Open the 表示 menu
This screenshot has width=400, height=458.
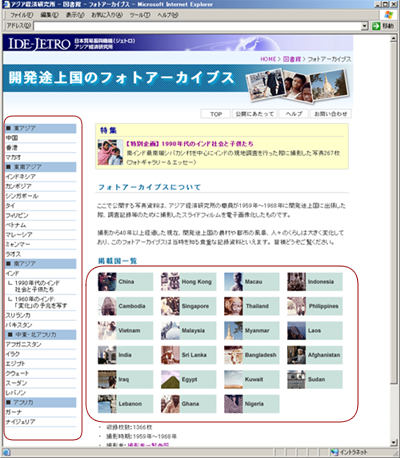(75, 15)
